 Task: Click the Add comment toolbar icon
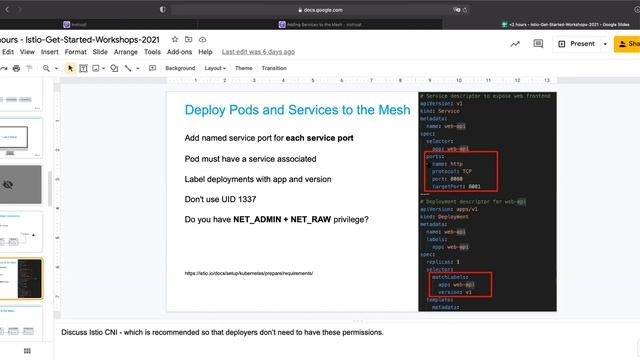pyautogui.click(x=152, y=68)
